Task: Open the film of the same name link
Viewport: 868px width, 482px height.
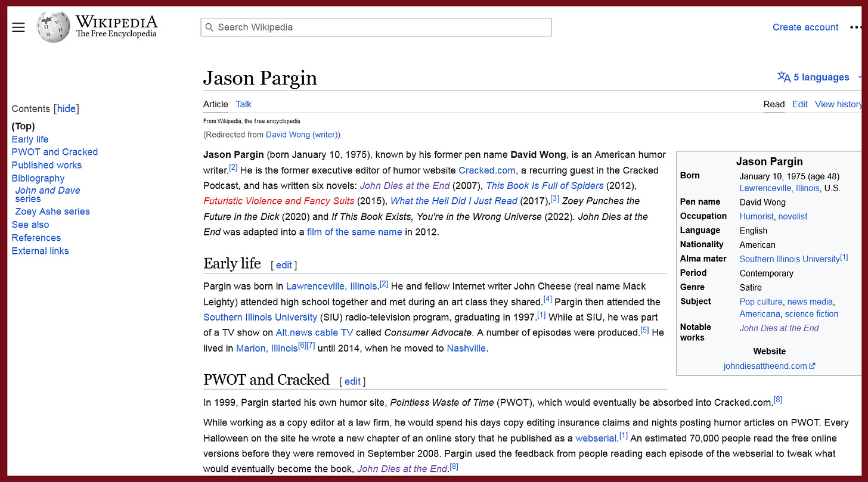Action: click(355, 232)
